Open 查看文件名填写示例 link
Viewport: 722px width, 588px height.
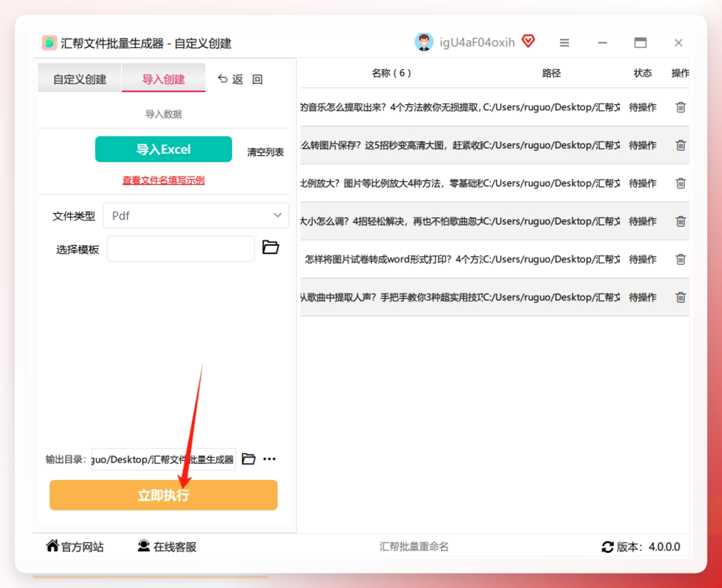click(163, 180)
